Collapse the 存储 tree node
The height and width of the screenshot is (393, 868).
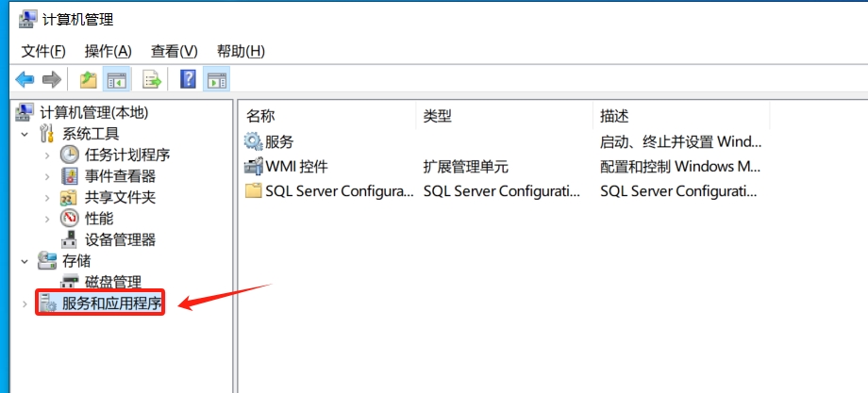(x=25, y=261)
